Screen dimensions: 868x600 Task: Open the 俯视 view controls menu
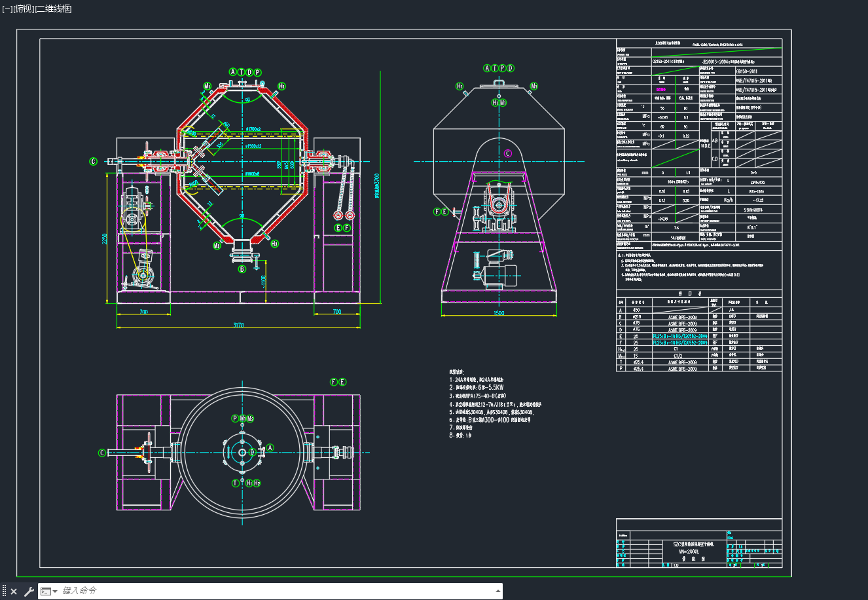coord(23,9)
